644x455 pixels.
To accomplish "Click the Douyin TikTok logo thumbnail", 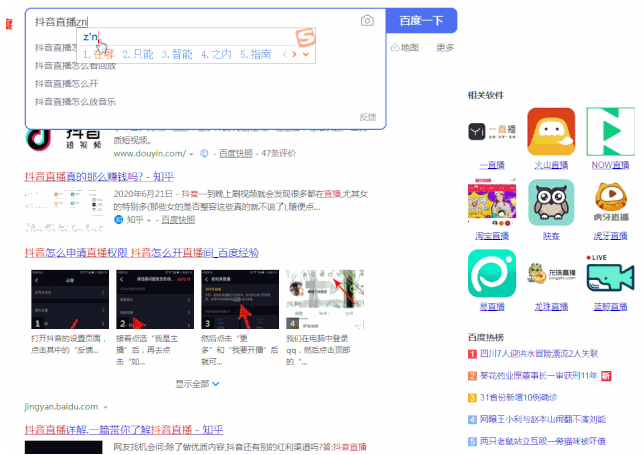I will 64,140.
